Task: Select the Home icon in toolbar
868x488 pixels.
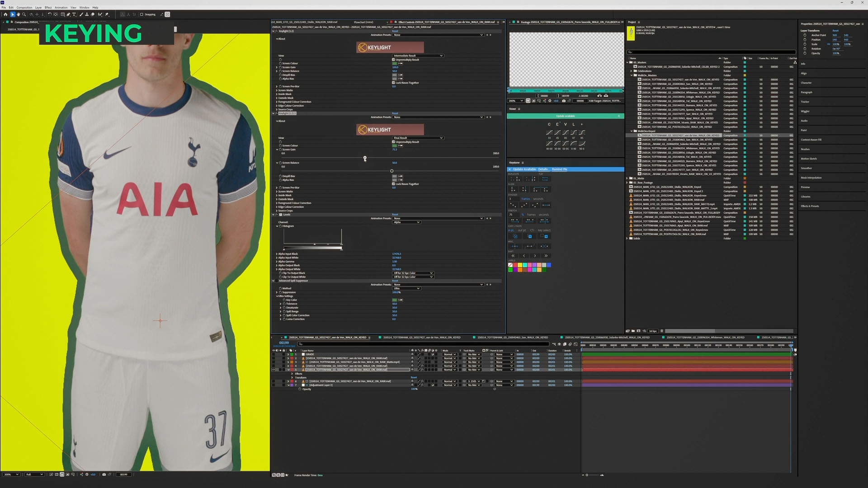Action: [5, 14]
